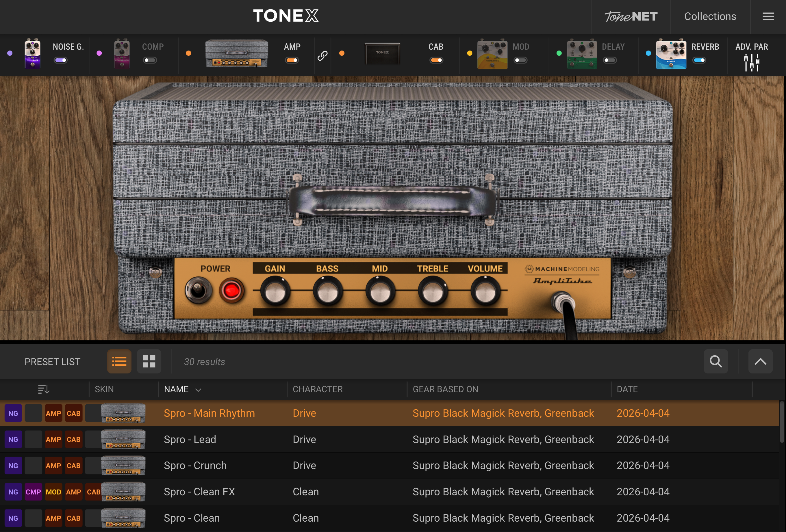Viewport: 786px width, 532px height.
Task: Open the Modulation pedal
Action: (492, 54)
